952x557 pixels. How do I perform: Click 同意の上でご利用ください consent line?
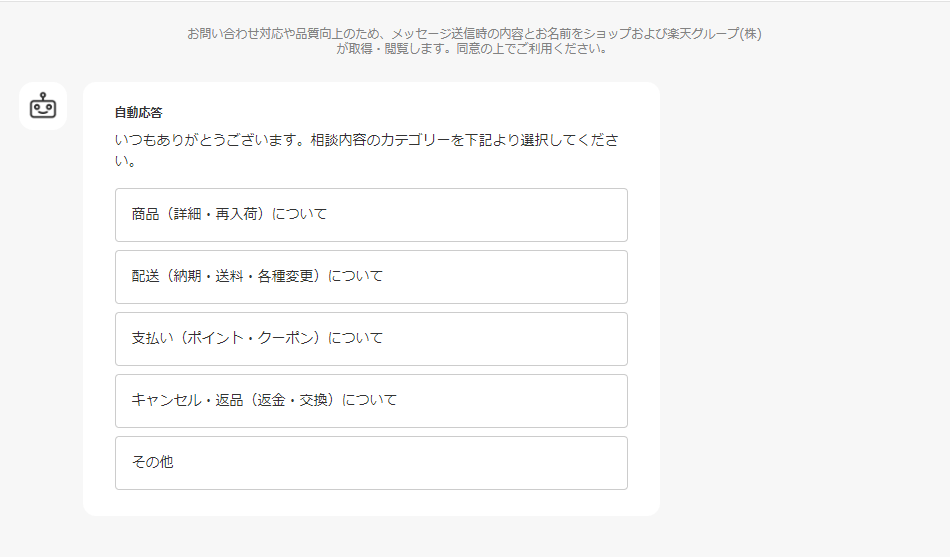click(532, 49)
